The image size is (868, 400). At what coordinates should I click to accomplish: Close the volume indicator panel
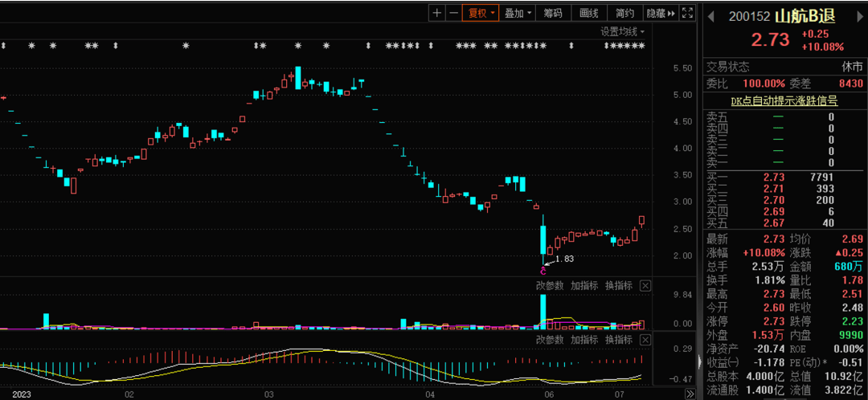pyautogui.click(x=645, y=286)
